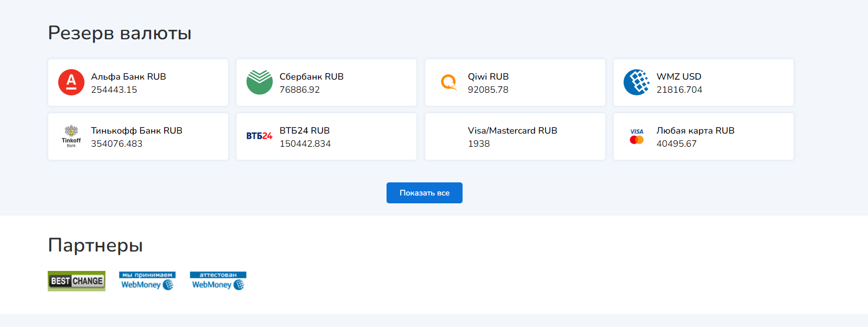Click the reserve value 92085.78
868x327 pixels.
click(x=488, y=90)
